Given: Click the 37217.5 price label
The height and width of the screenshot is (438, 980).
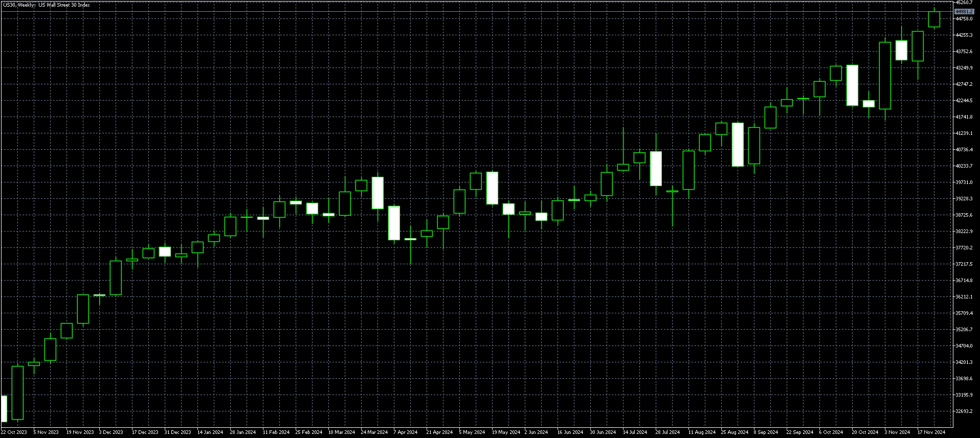Looking at the screenshot, I should point(964,264).
